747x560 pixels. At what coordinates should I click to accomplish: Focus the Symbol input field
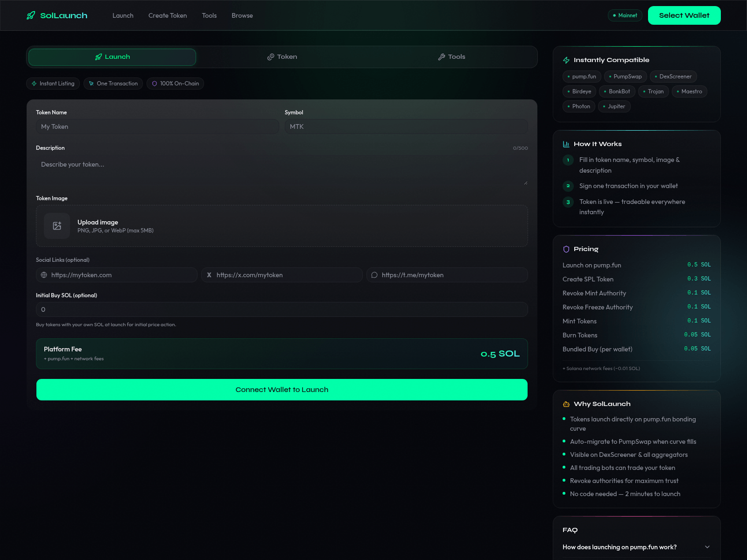406,126
